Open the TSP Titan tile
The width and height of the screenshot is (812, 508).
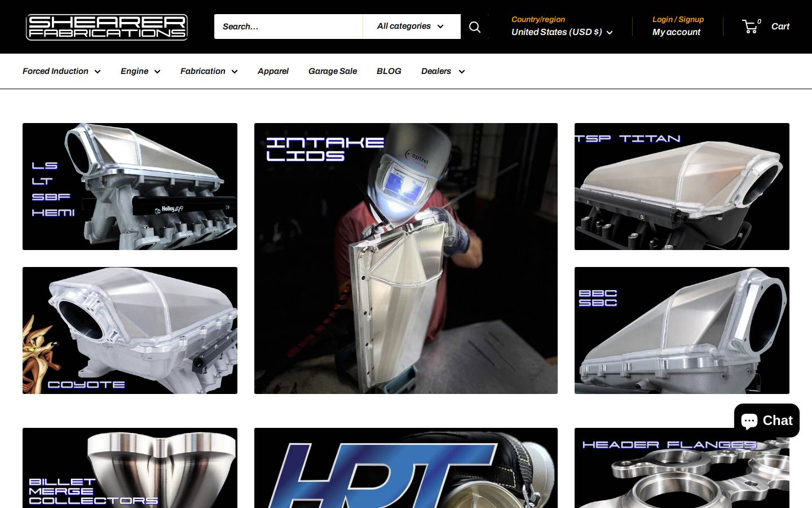tap(682, 186)
